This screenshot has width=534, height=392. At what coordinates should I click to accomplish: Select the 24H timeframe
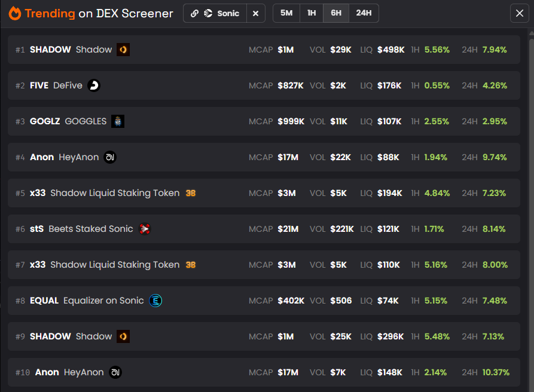(364, 13)
